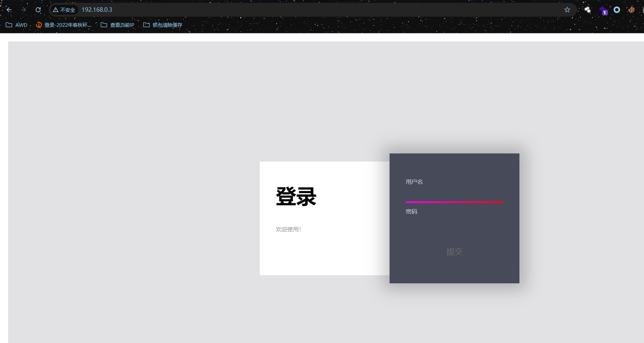Submit the login form with 提交

tap(454, 252)
